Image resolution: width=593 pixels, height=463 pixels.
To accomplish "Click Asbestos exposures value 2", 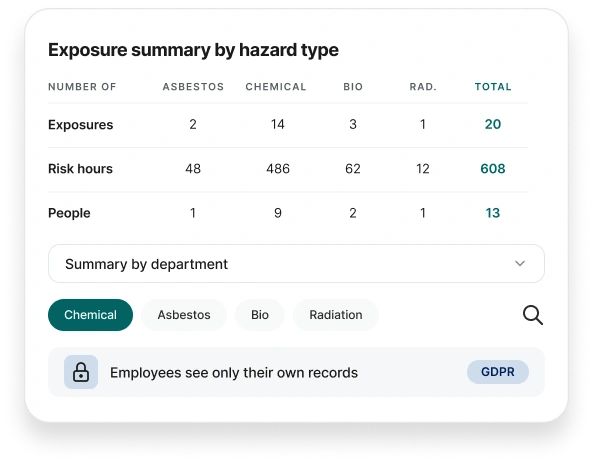I will (x=193, y=124).
